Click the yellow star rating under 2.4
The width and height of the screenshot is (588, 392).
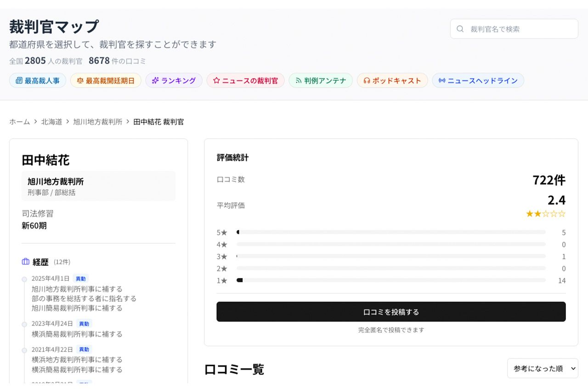coord(546,214)
